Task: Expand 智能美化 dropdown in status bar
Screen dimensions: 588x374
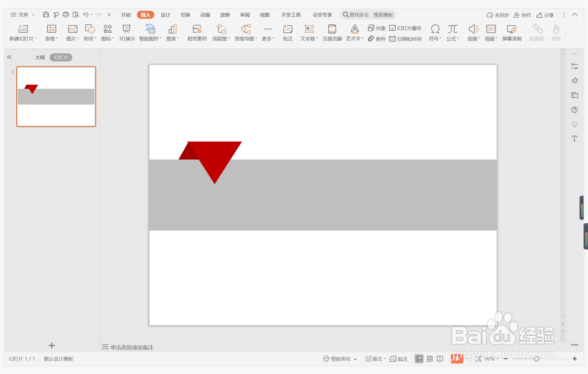Action: point(355,359)
